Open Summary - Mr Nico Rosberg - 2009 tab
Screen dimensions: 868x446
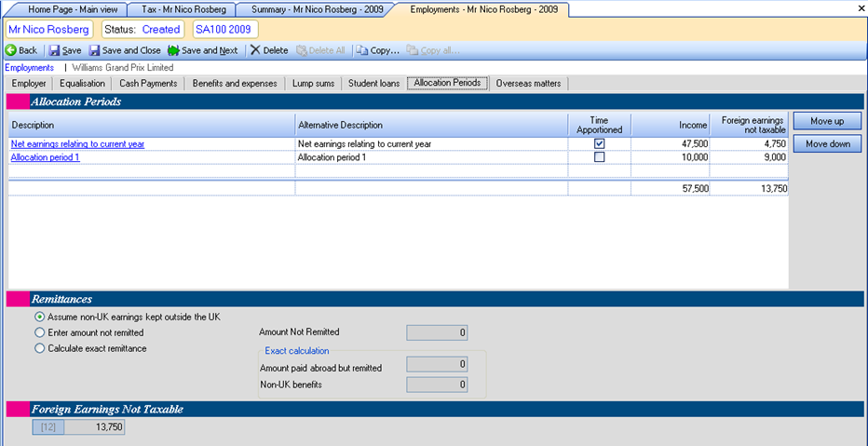(317, 9)
